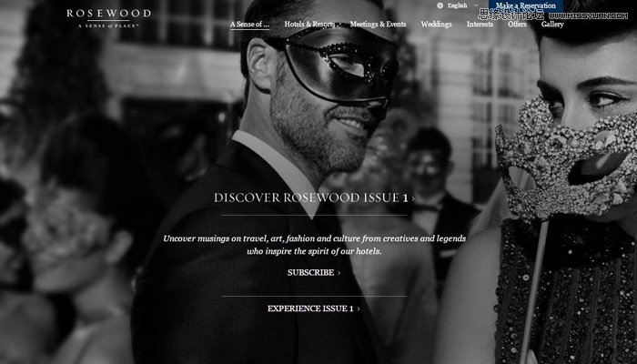637x364 pixels.
Task: Click Make a Reservation button
Action: tap(526, 5)
